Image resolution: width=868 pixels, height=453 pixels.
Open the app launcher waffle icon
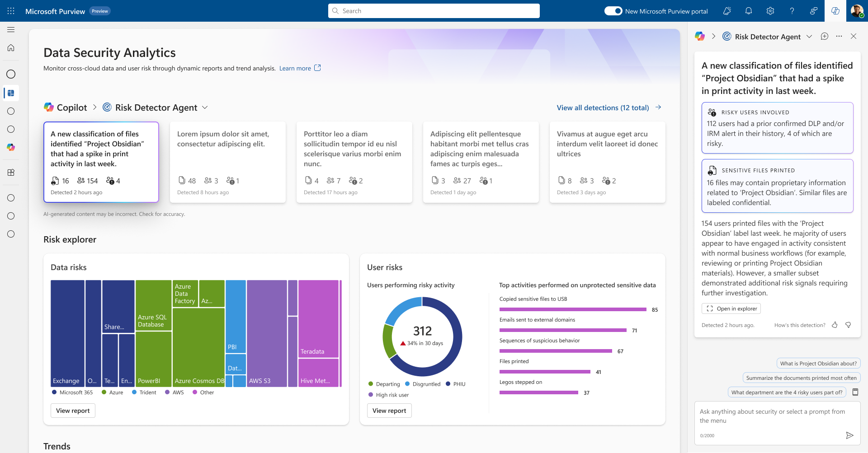pos(11,11)
